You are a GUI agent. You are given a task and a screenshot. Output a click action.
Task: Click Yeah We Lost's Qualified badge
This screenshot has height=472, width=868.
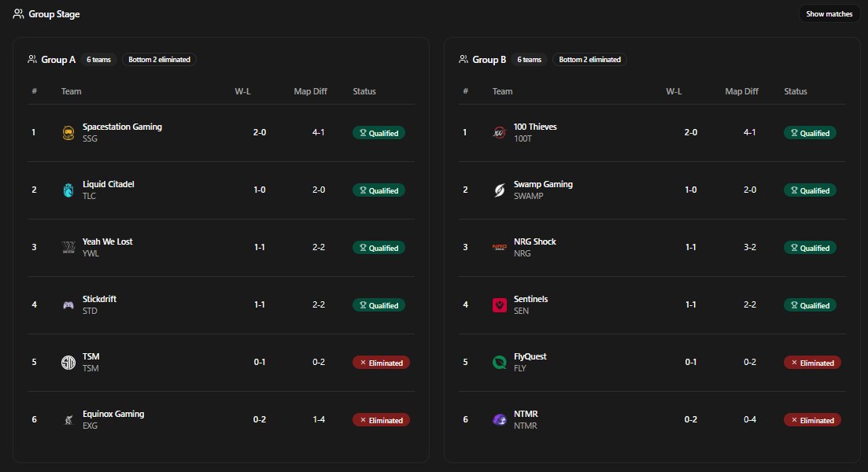click(379, 248)
